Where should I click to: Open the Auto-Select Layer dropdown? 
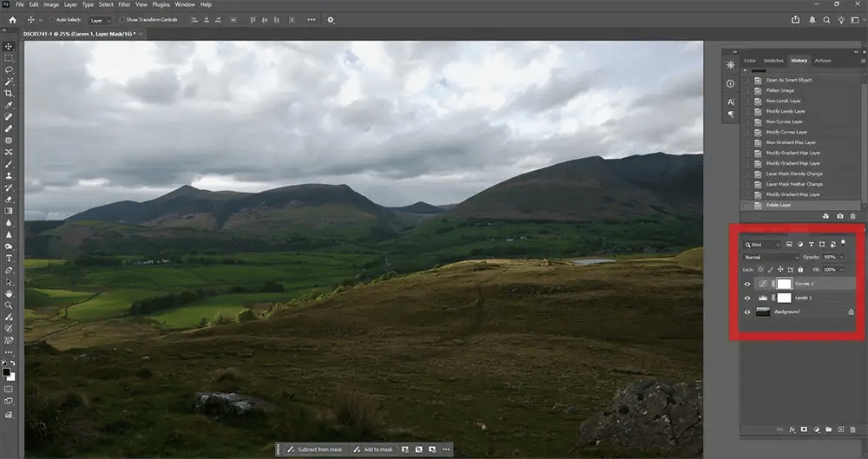coord(100,21)
